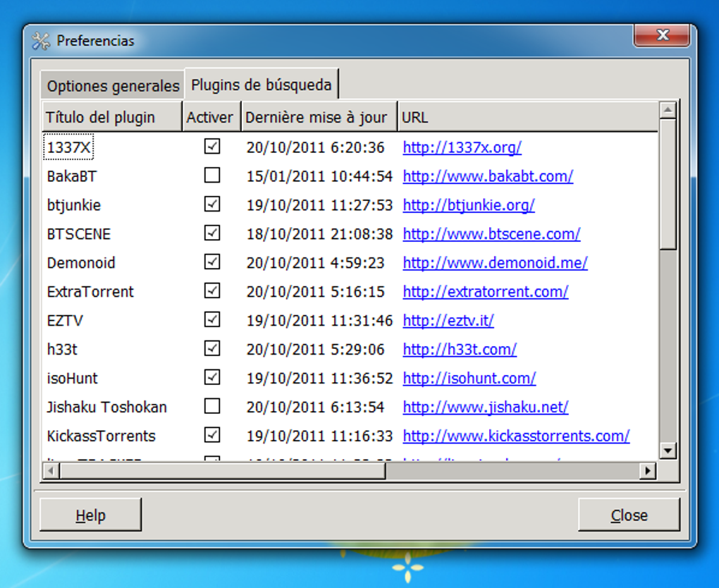The height and width of the screenshot is (588, 719).
Task: Click the 15/01/2011 10:44:54 date cell
Action: tap(319, 176)
